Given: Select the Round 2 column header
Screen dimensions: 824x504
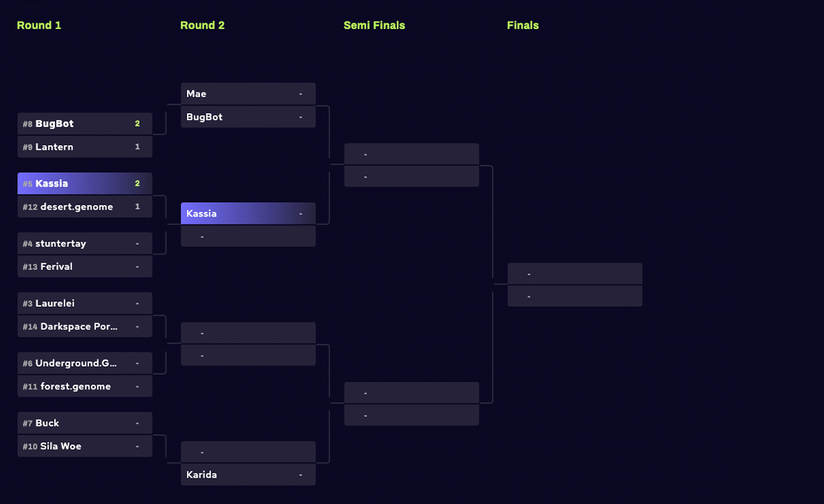Looking at the screenshot, I should [202, 25].
